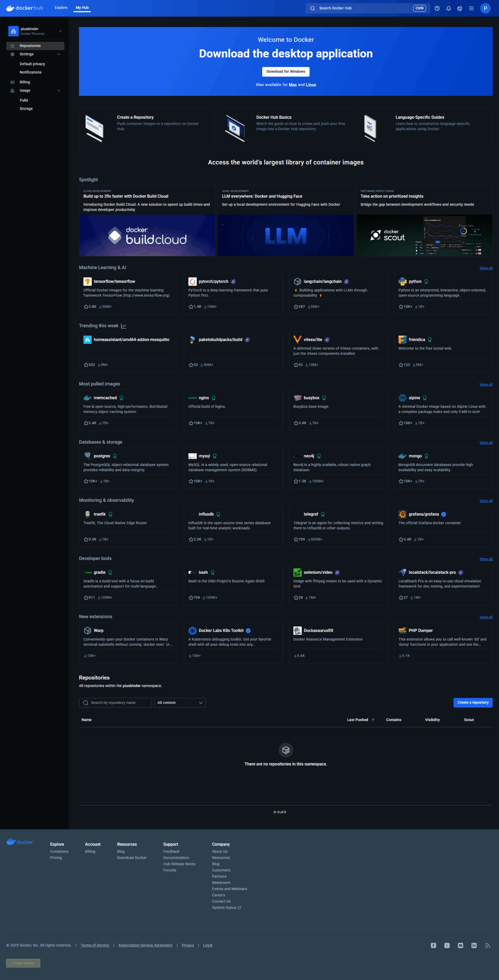The height and width of the screenshot is (980, 499).
Task: Click the Billing card icon in sidebar
Action: 13,82
